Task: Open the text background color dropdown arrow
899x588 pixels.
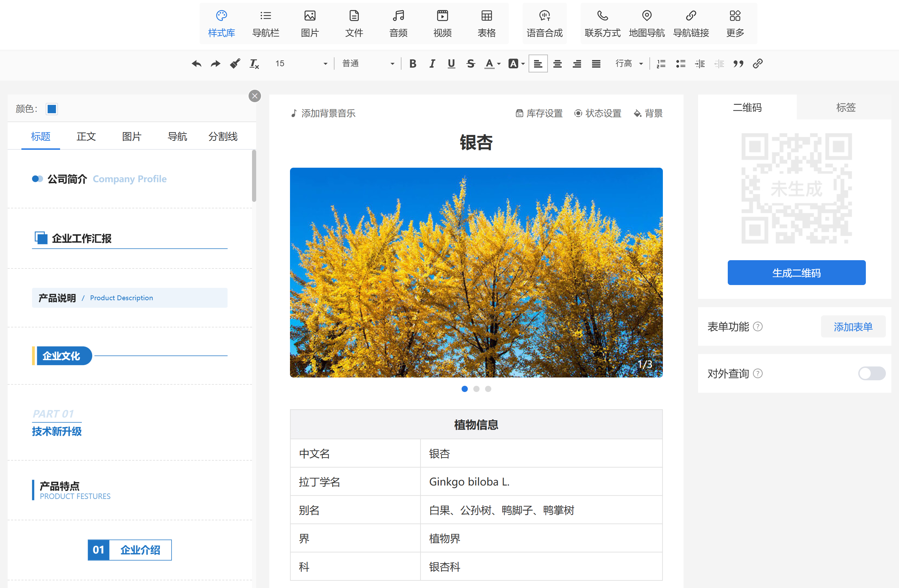Action: coord(523,64)
